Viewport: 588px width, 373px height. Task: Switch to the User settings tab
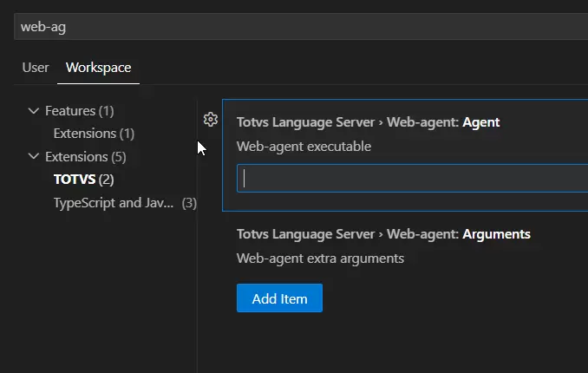point(36,67)
